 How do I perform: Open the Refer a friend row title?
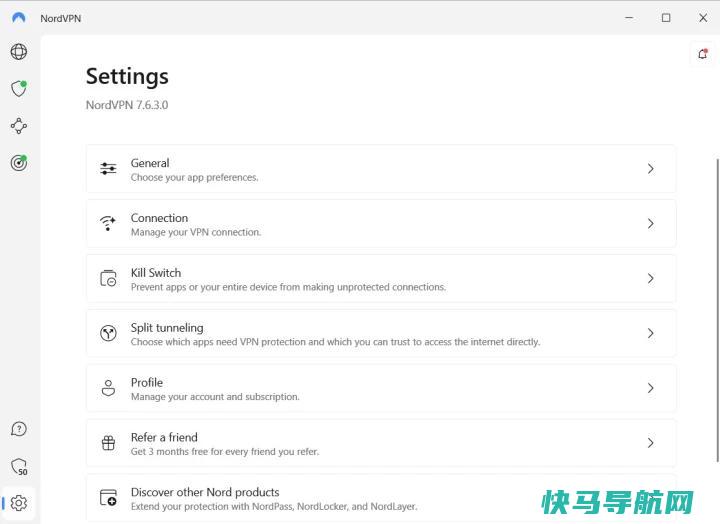[x=164, y=437]
